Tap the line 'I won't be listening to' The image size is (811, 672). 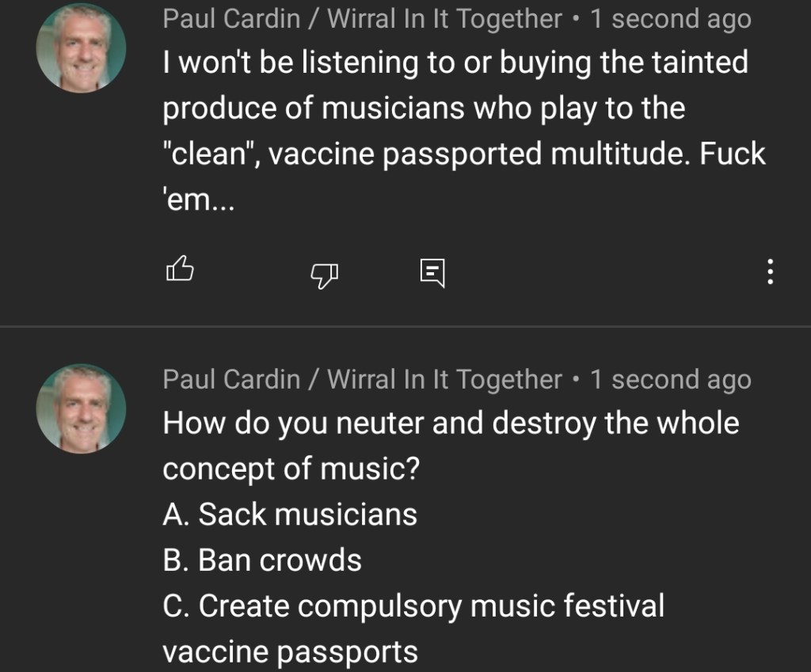pyautogui.click(x=455, y=63)
